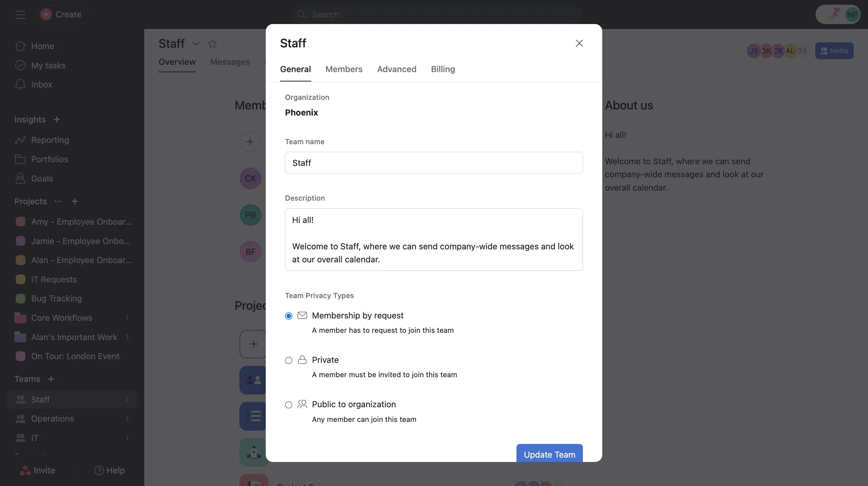Click the blue Invite button top right
The width and height of the screenshot is (868, 486).
834,51
